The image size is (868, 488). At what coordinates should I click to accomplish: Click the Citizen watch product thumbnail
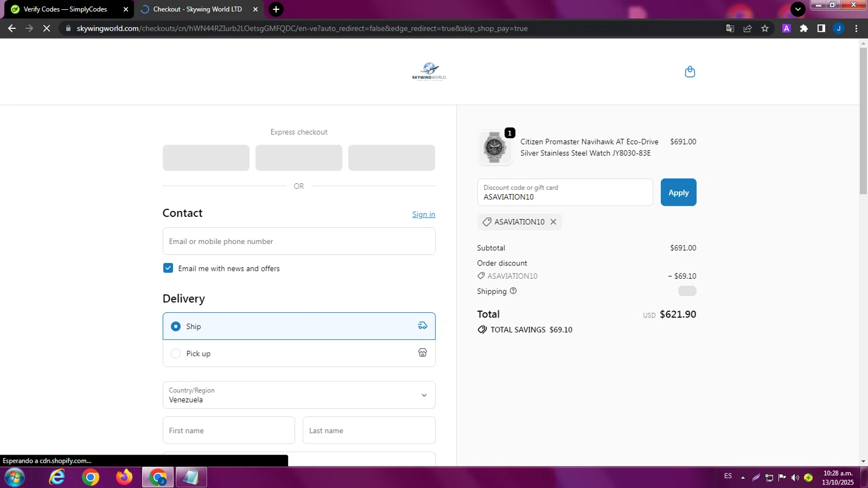[x=495, y=147]
